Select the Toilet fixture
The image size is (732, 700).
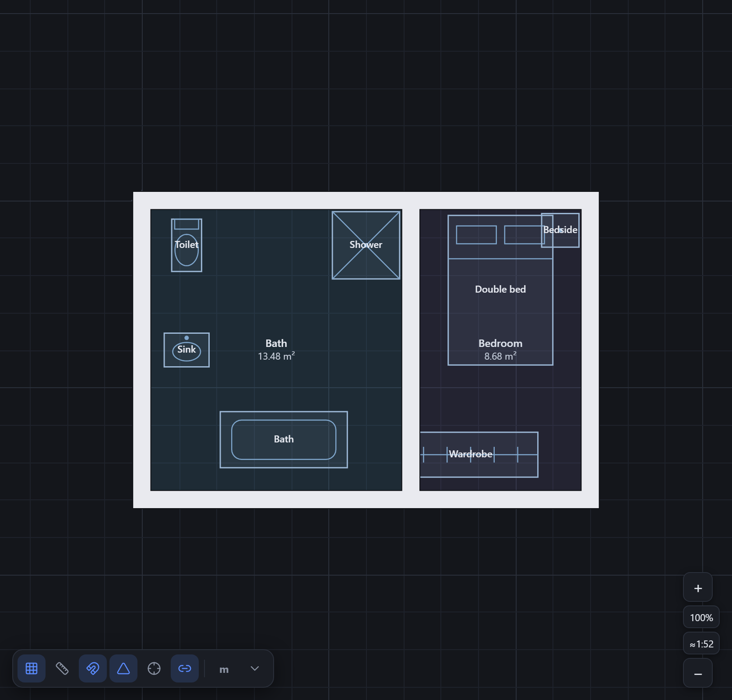click(187, 245)
